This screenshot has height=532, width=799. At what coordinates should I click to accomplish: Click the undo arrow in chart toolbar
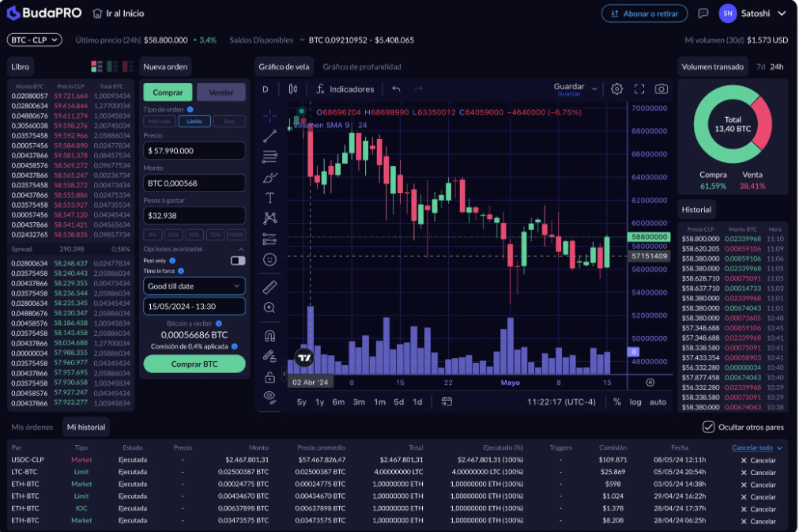pyautogui.click(x=396, y=89)
